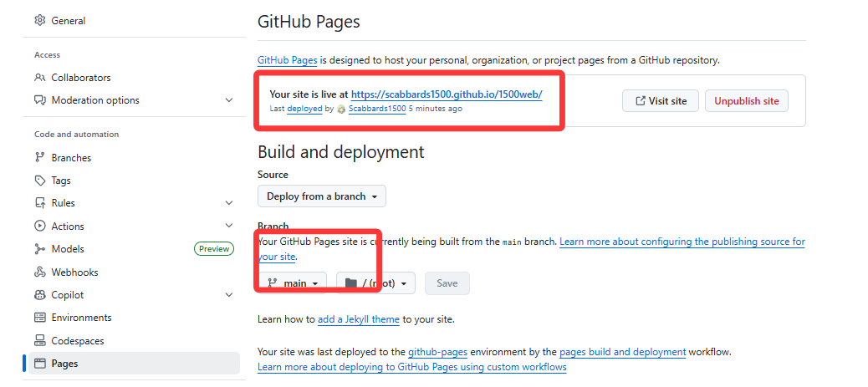Open General settings gear icon
Image resolution: width=868 pixels, height=387 pixels.
[x=39, y=21]
